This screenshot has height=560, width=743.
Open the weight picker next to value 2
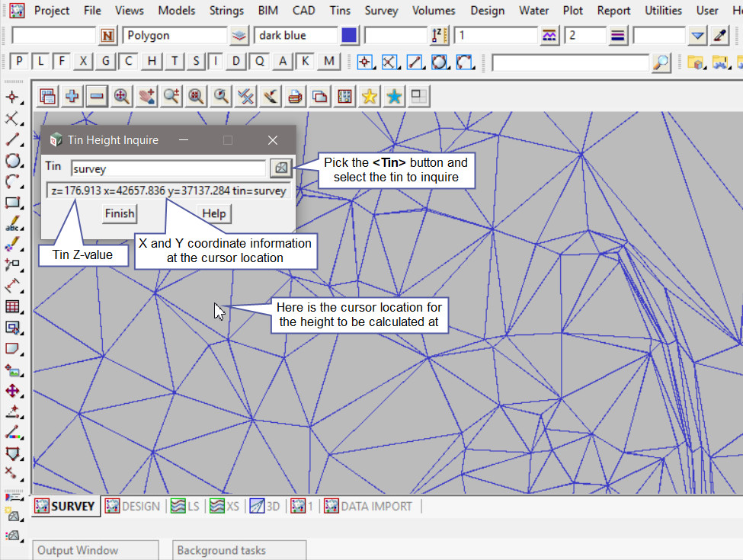click(618, 36)
